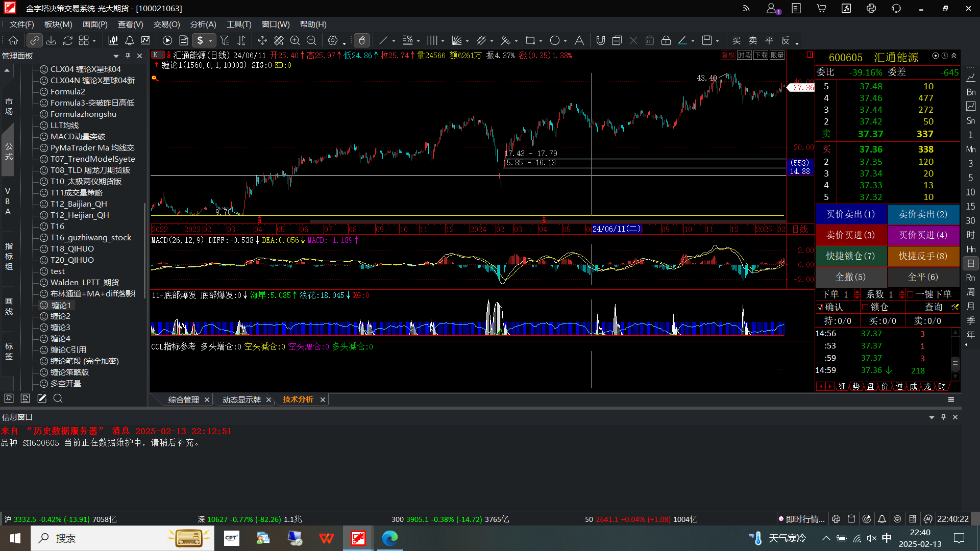
Task: Click the tick list scrollbar thumb
Action: [x=955, y=363]
